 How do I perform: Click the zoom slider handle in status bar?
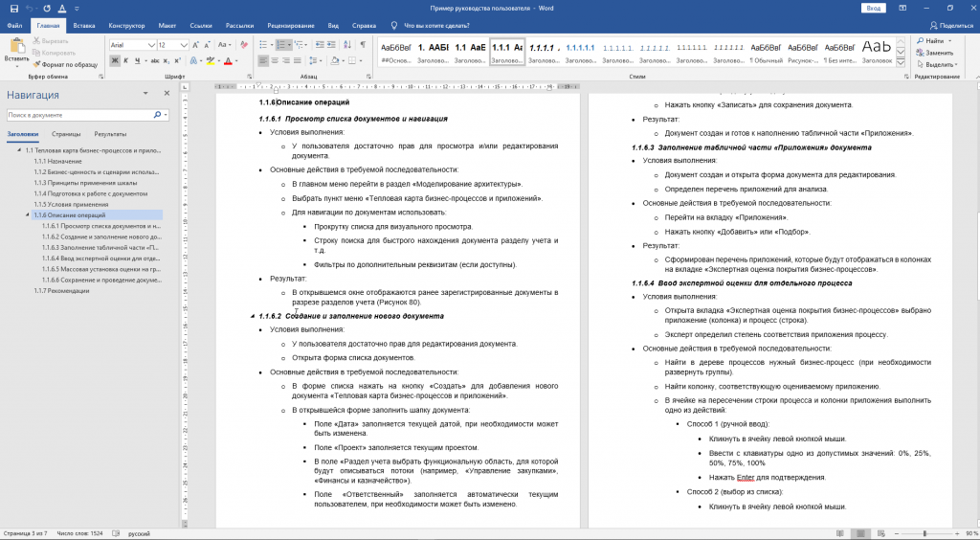point(925,533)
